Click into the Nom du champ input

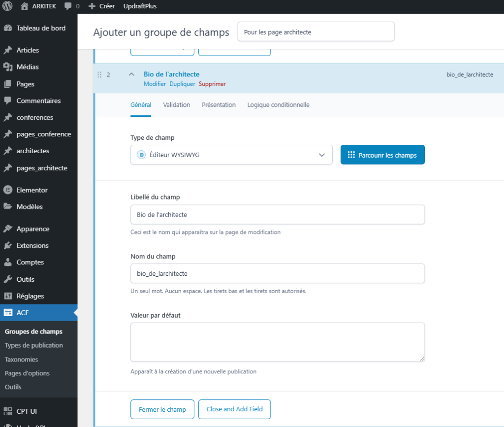click(278, 273)
